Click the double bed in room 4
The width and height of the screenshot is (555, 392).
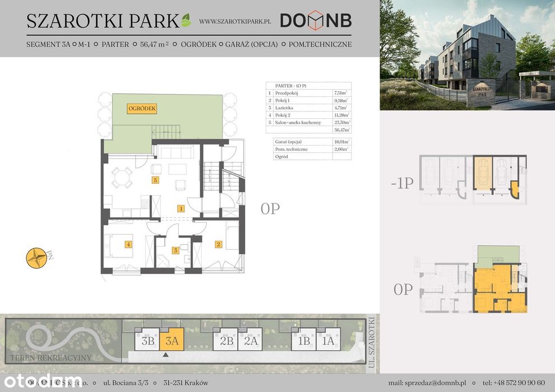click(x=118, y=246)
